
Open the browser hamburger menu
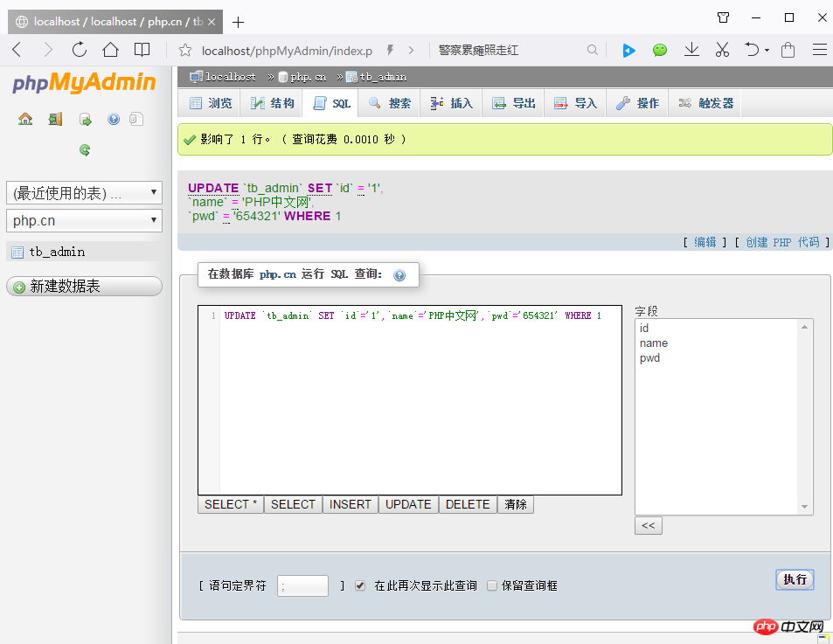(x=820, y=50)
